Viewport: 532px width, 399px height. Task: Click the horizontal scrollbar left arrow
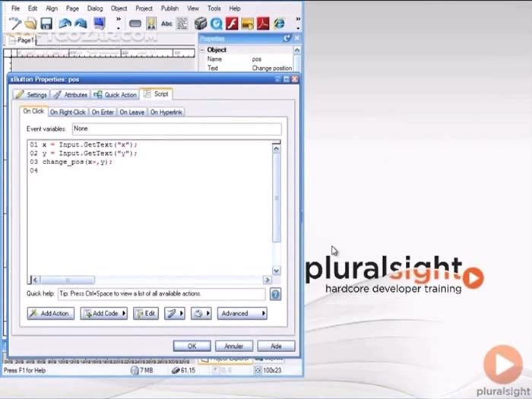tap(35, 280)
